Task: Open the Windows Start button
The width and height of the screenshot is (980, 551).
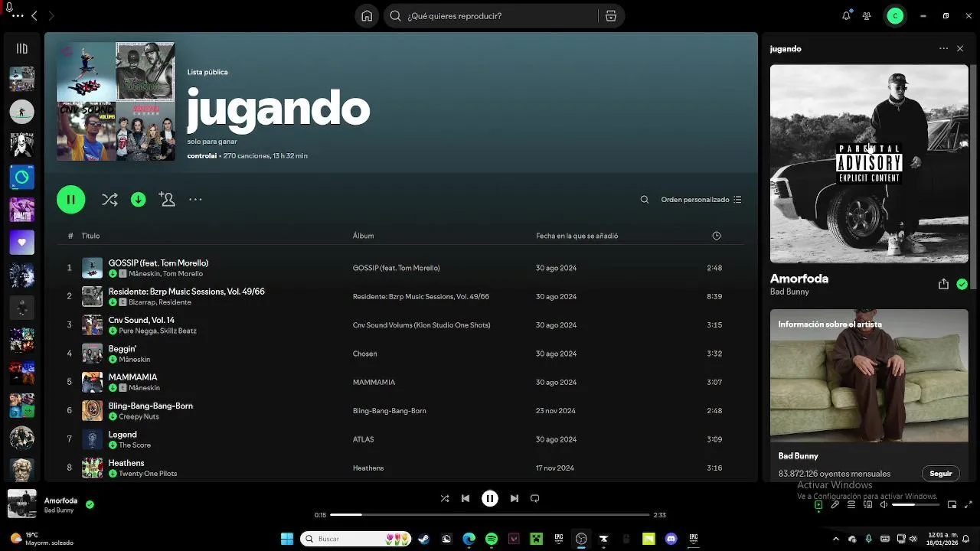Action: [x=287, y=539]
